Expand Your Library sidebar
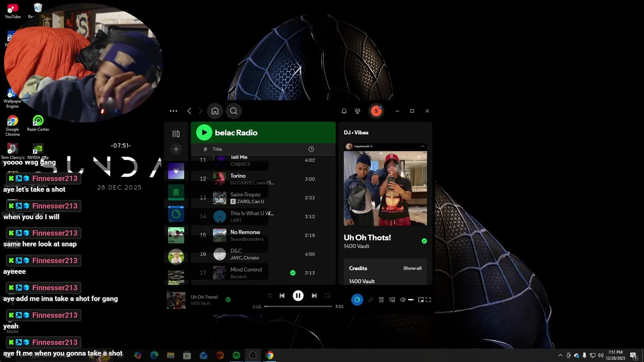The width and height of the screenshot is (644, 362). pos(176,134)
